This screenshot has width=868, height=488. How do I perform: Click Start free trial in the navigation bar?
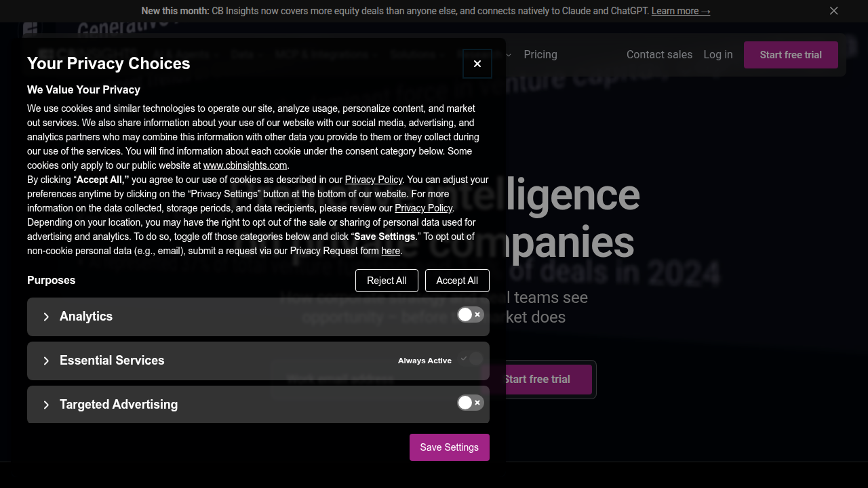coord(791,55)
